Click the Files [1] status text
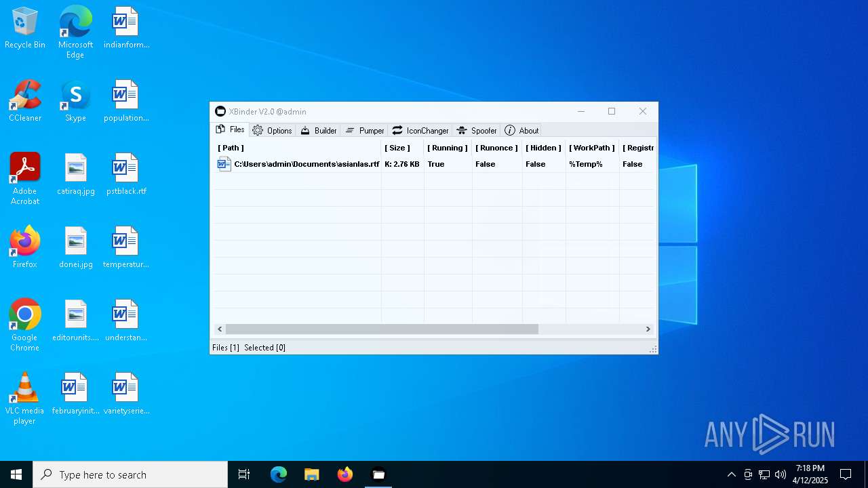Screen dimensions: 868x488 tap(226, 348)
